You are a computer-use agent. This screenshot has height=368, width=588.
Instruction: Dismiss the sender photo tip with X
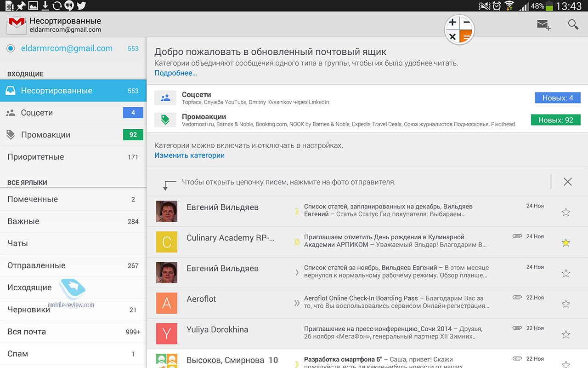(x=568, y=182)
